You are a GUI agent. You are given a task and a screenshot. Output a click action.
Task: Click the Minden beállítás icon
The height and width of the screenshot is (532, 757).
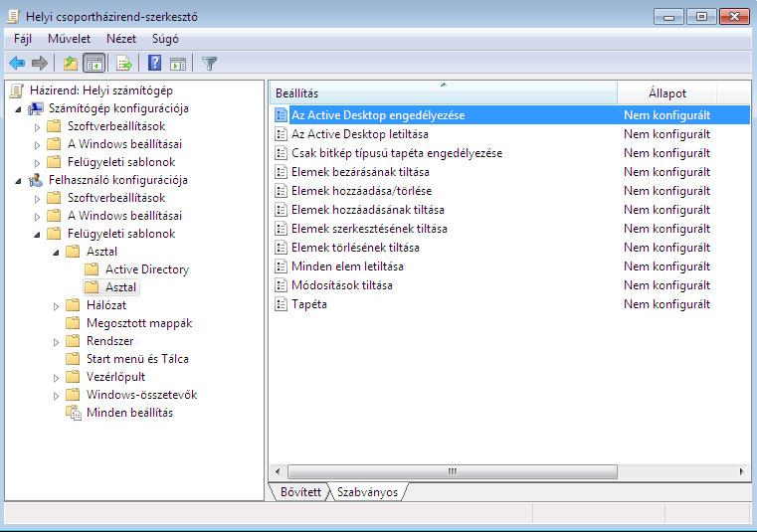coord(73,413)
